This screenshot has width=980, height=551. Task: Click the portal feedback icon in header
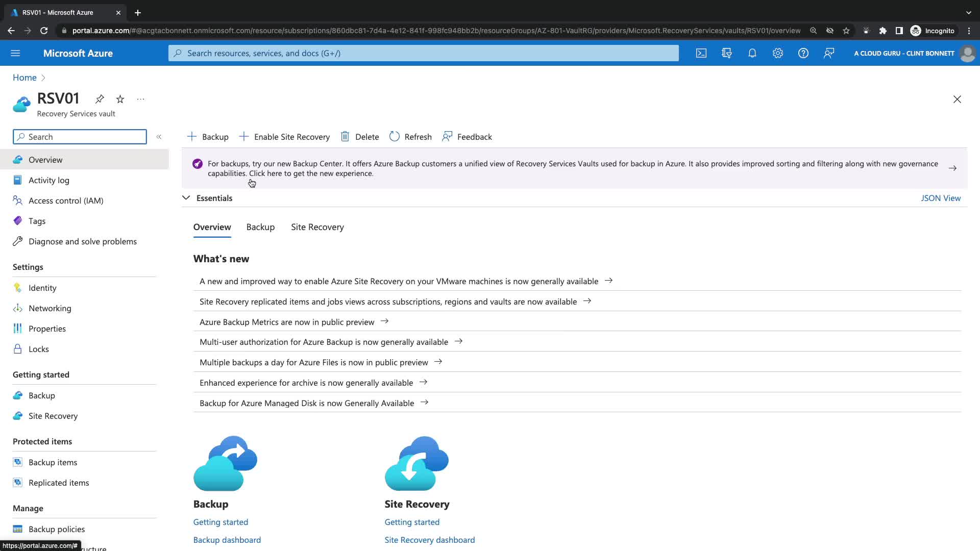829,53
